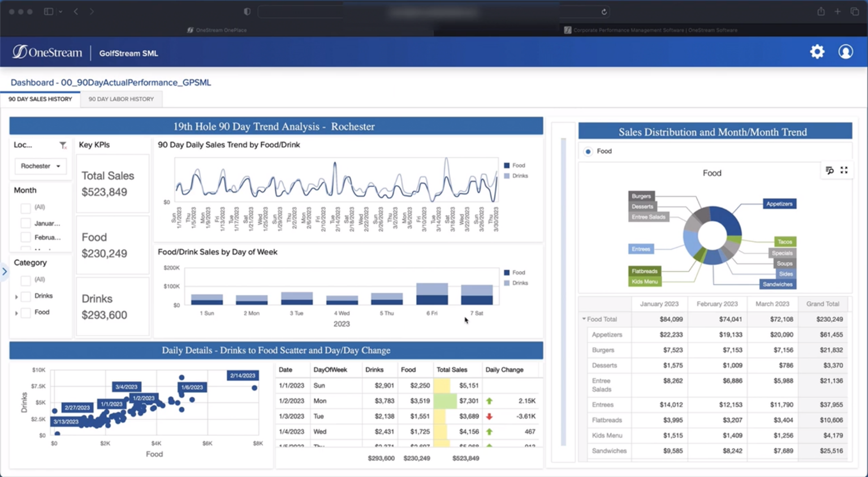Expand the Drinks category tree node
This screenshot has height=477, width=868.
pos(16,296)
